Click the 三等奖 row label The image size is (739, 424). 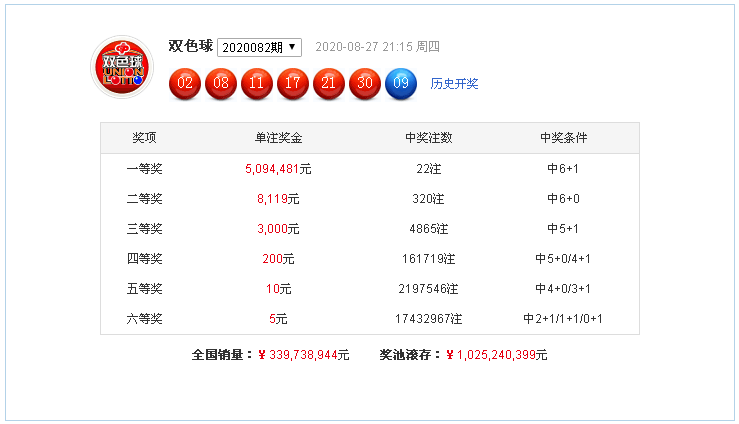(x=144, y=229)
